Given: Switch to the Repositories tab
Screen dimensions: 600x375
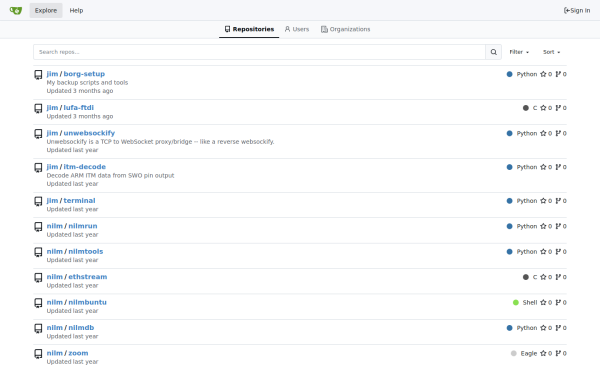Looking at the screenshot, I should click(x=249, y=29).
